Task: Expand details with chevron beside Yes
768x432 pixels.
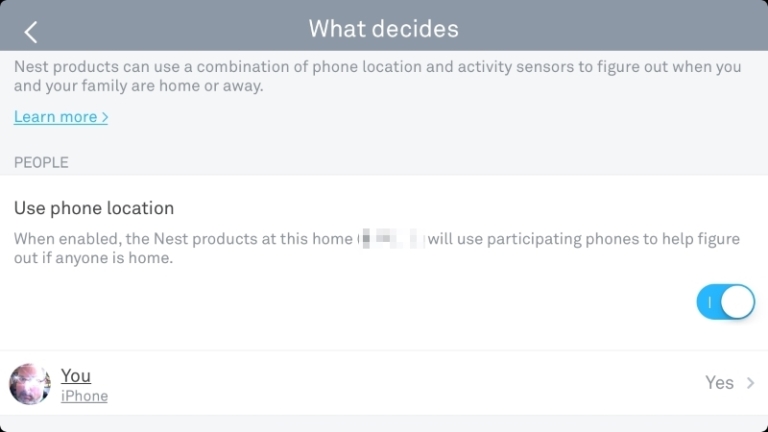Action: point(750,383)
